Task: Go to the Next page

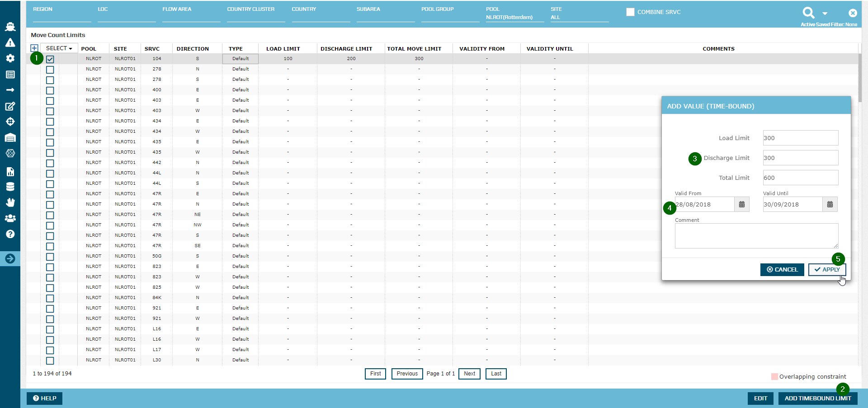Action: tap(469, 374)
